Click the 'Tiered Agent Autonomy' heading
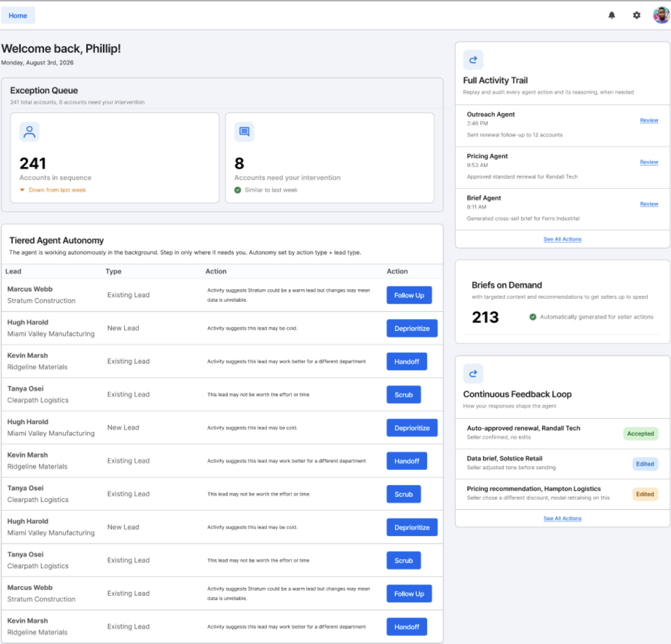 57,240
